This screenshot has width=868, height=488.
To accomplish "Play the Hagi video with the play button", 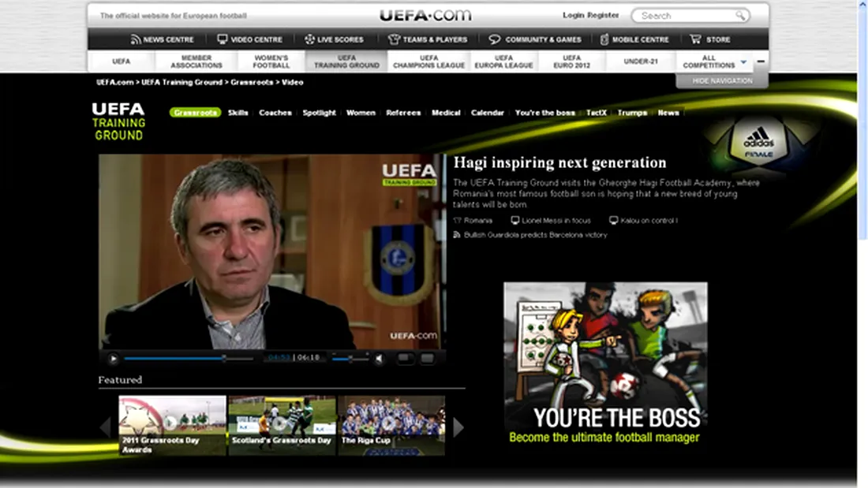I will 113,359.
